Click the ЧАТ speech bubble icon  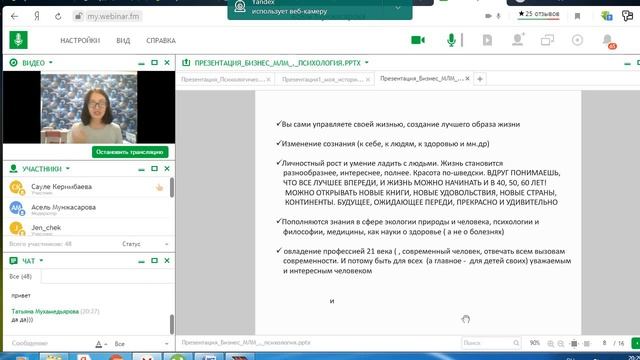[13, 260]
